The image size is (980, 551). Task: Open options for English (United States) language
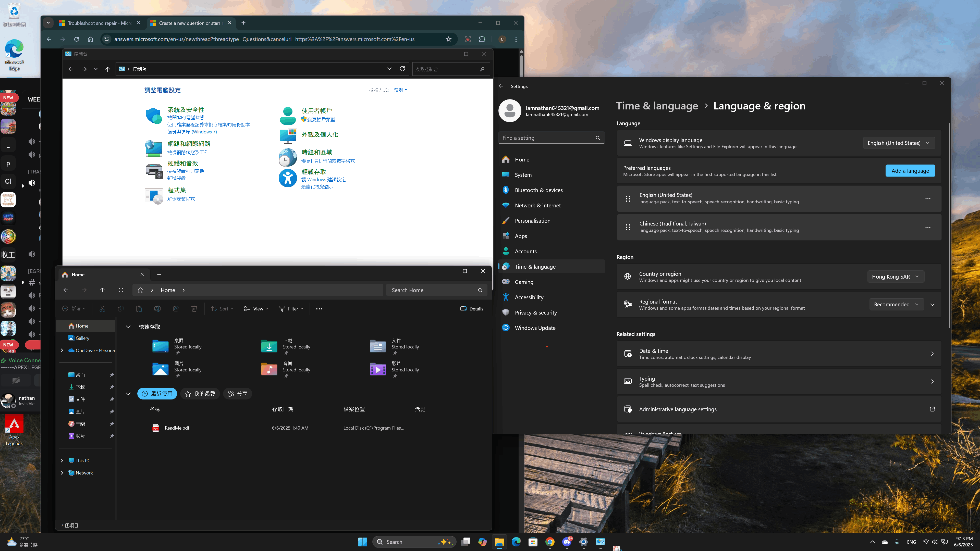[x=928, y=198]
